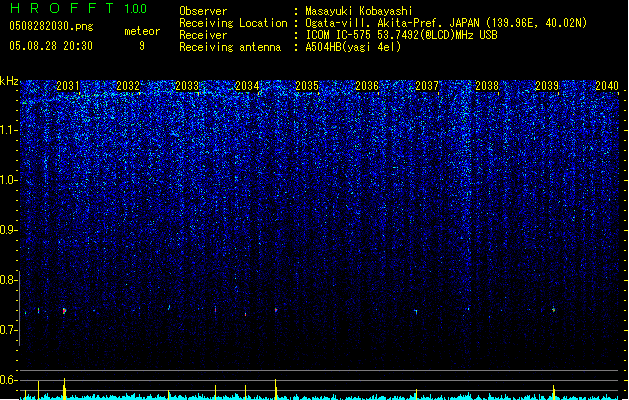This screenshot has height=400, width=629.
Task: Click the 2040 time marker
Action: pyautogui.click(x=607, y=86)
